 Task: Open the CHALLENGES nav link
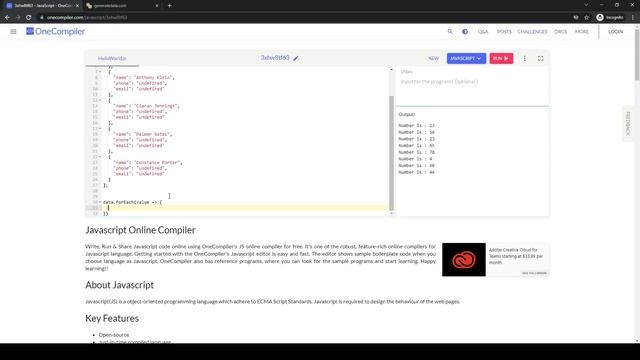[532, 31]
